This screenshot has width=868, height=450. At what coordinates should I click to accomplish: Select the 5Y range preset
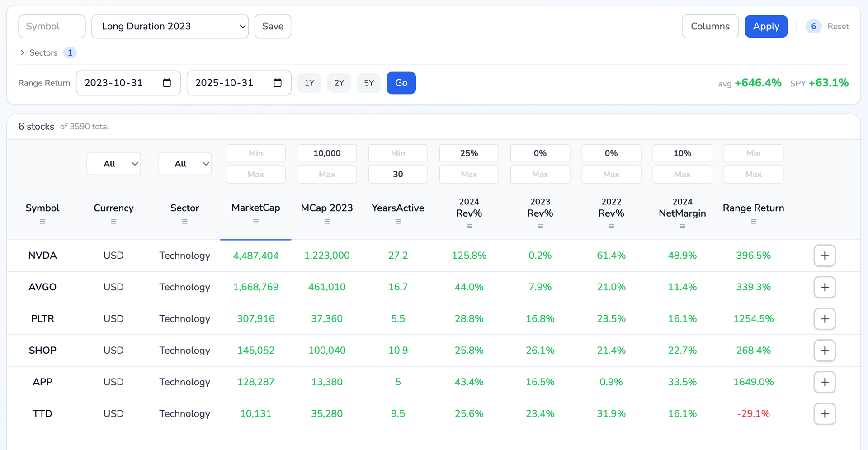pos(369,83)
